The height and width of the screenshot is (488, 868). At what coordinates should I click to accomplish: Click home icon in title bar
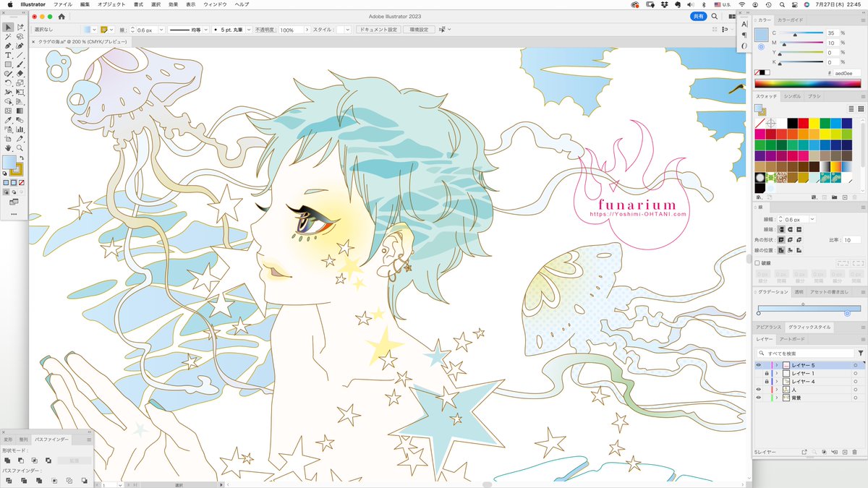point(61,16)
